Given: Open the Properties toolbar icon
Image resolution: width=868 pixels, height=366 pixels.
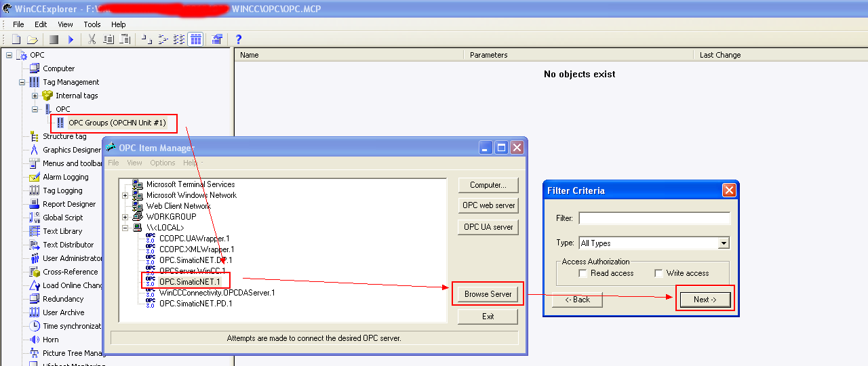Looking at the screenshot, I should pos(217,40).
